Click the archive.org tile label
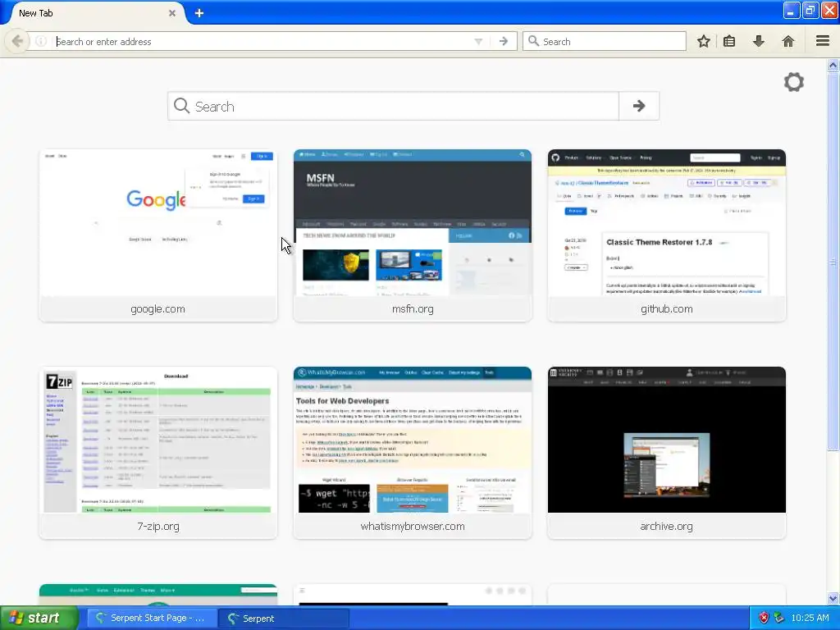This screenshot has width=840, height=630. point(667,526)
